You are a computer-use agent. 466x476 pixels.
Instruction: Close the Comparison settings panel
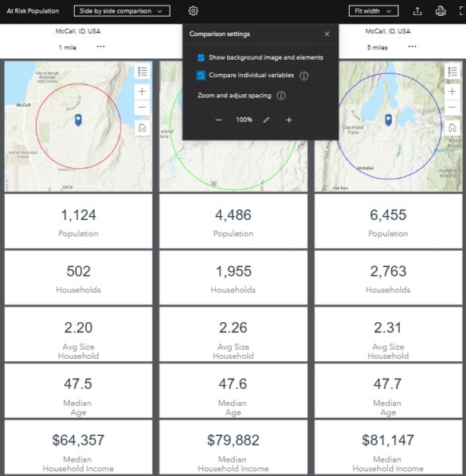tap(327, 34)
